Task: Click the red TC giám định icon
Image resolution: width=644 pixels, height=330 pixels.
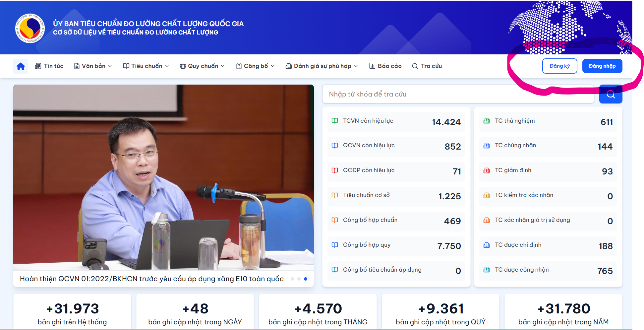Action: 487,170
